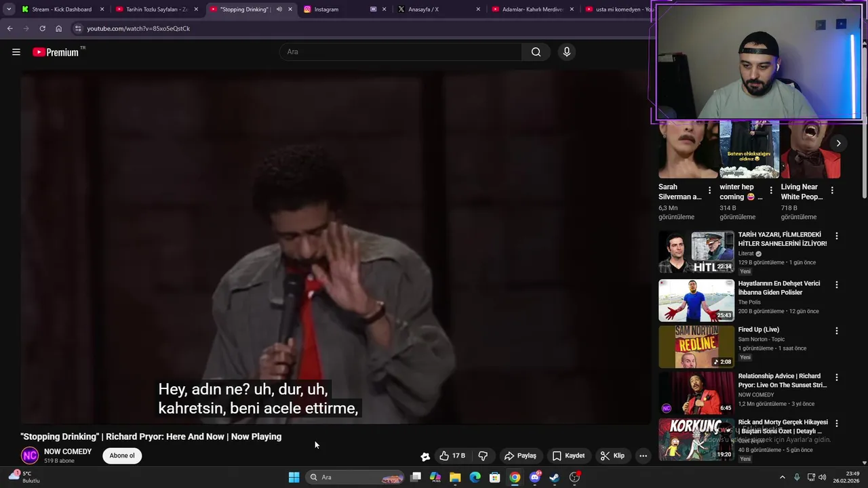Click the YouTube search magnifier button
This screenshot has height=488, width=868.
click(x=536, y=52)
